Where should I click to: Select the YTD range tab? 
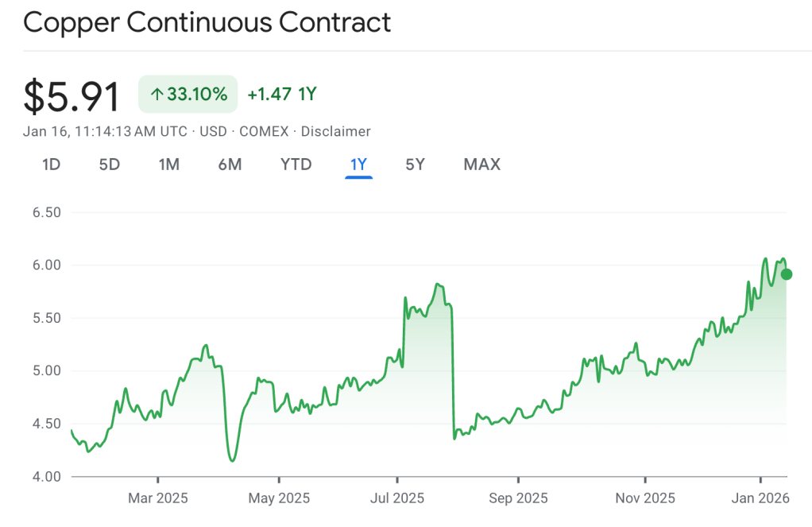[x=296, y=165]
